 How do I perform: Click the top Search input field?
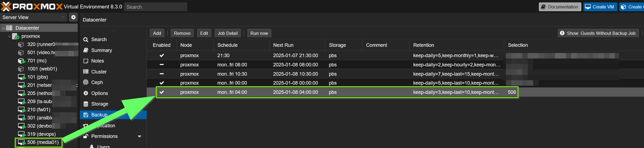click(x=156, y=7)
